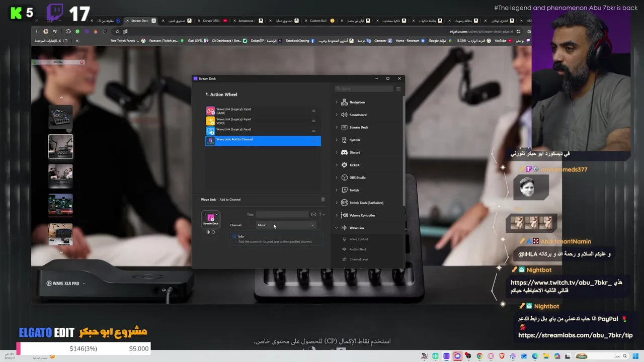Expand the Discord category
644x362 pixels.
tap(337, 152)
